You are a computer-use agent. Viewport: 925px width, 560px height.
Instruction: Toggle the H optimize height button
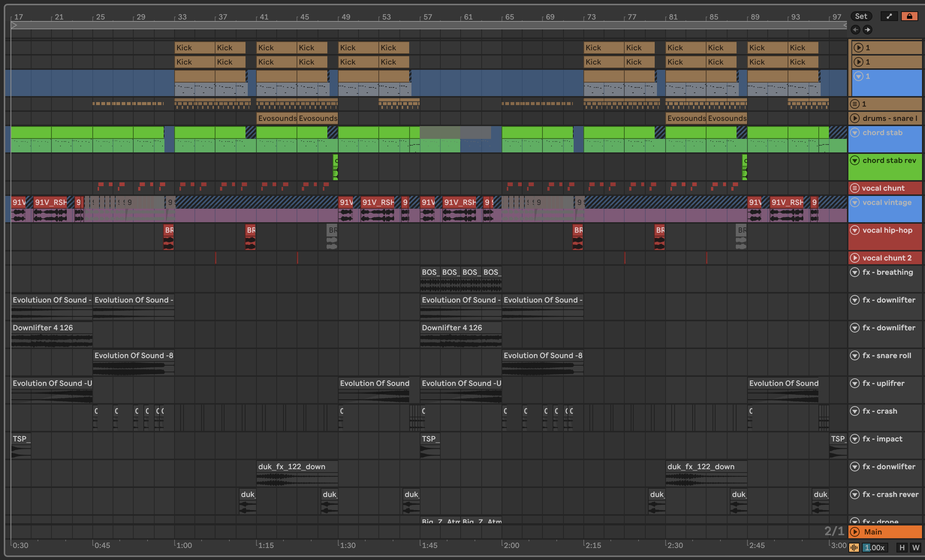tap(902, 548)
